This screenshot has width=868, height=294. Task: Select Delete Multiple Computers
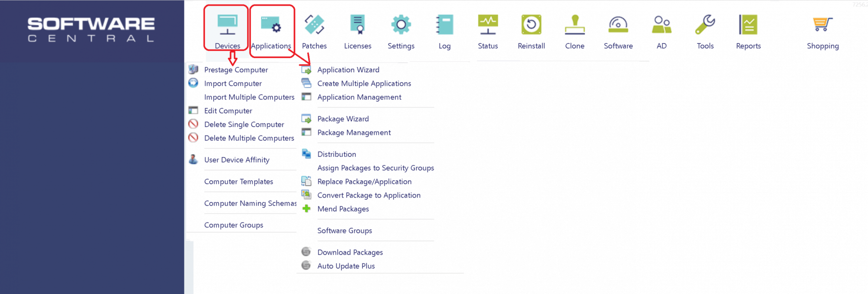pyautogui.click(x=250, y=138)
